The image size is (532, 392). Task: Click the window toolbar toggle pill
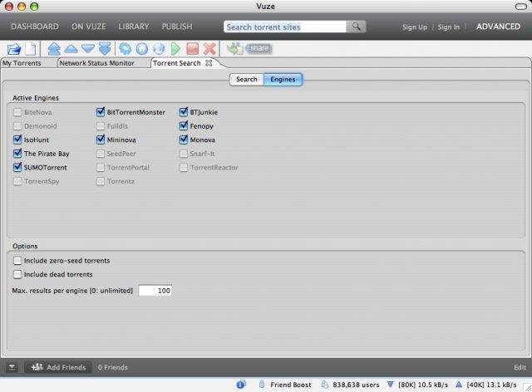pos(521,7)
